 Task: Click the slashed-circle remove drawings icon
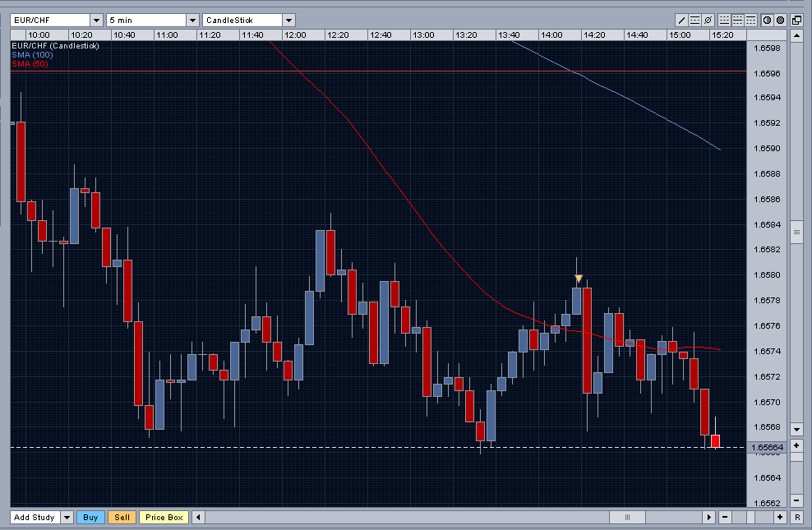click(708, 21)
